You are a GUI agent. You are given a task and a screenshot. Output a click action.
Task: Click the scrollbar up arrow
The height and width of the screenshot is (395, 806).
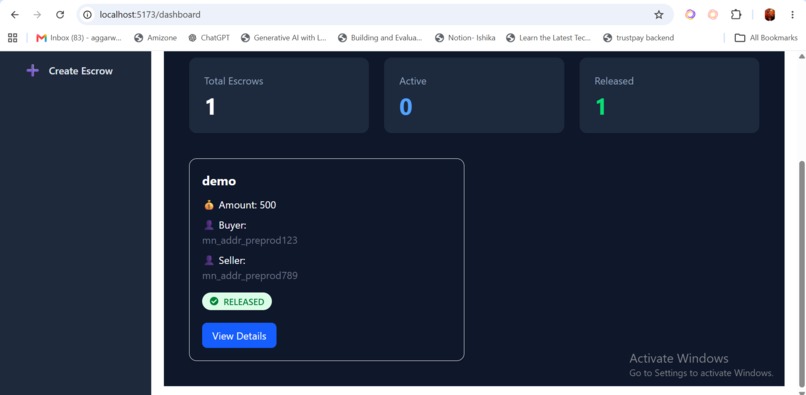[x=801, y=56]
